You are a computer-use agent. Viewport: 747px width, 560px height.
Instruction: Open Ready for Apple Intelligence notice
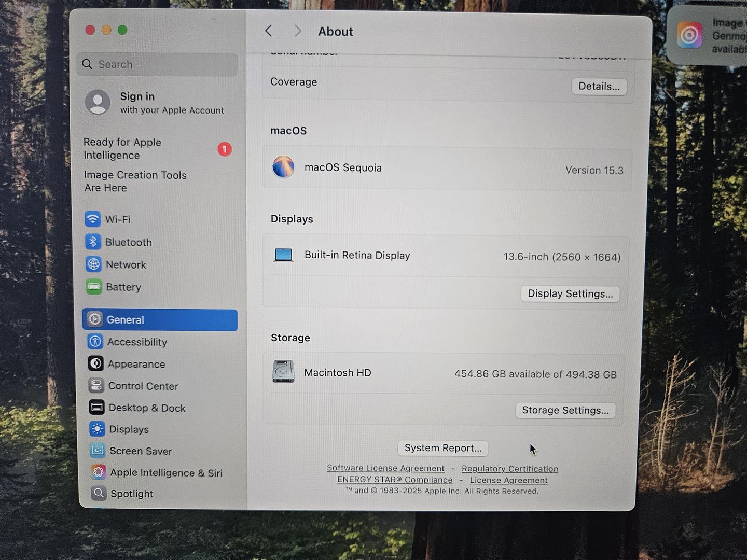tap(158, 149)
